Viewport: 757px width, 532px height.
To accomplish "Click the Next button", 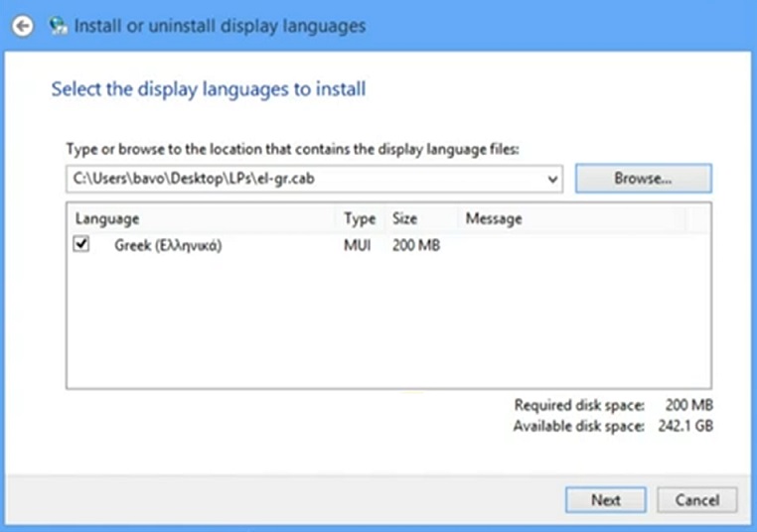I will [x=606, y=500].
